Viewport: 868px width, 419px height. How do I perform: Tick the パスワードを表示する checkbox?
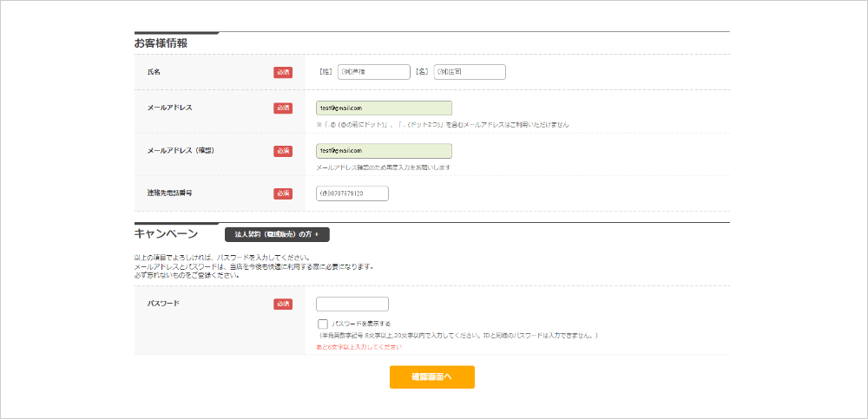pyautogui.click(x=323, y=324)
